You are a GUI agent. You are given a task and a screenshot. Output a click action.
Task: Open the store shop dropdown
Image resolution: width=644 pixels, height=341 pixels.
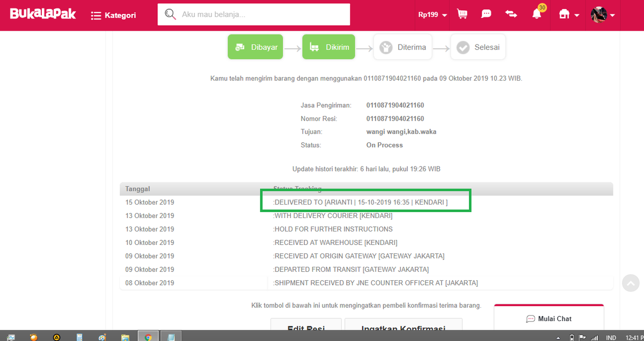[569, 14]
